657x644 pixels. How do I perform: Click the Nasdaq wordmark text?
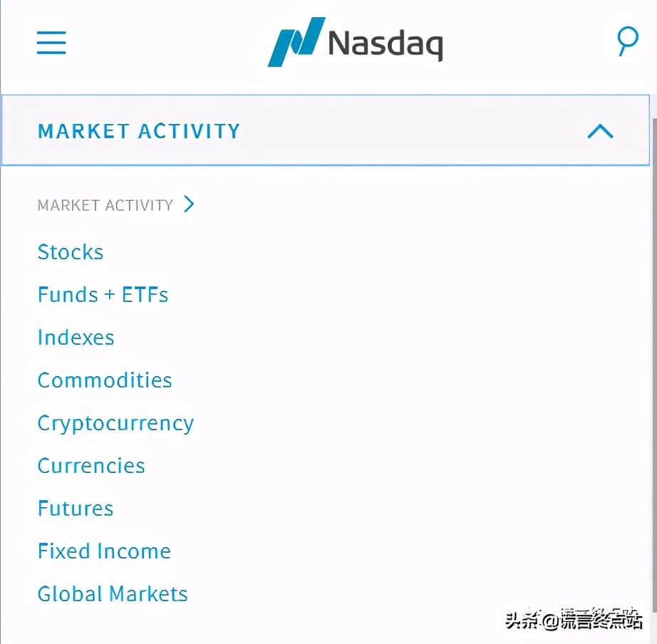386,44
